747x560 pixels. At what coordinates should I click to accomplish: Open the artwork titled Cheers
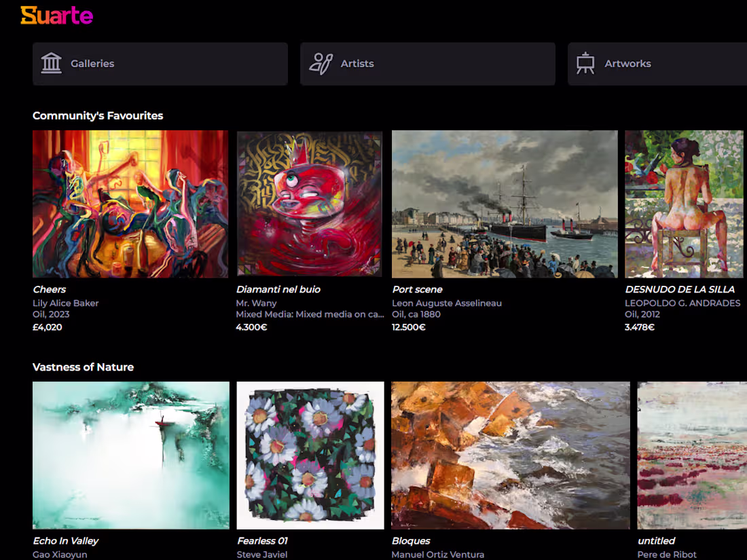click(x=49, y=289)
